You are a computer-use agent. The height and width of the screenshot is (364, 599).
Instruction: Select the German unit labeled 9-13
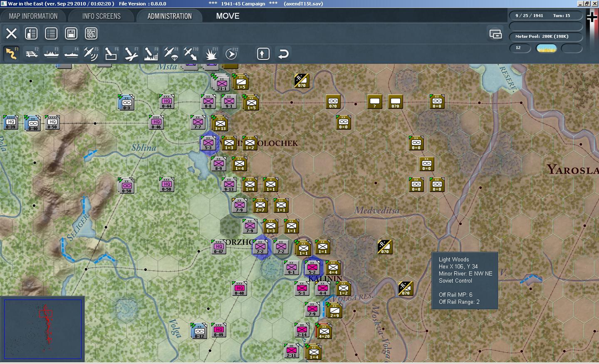tap(229, 185)
